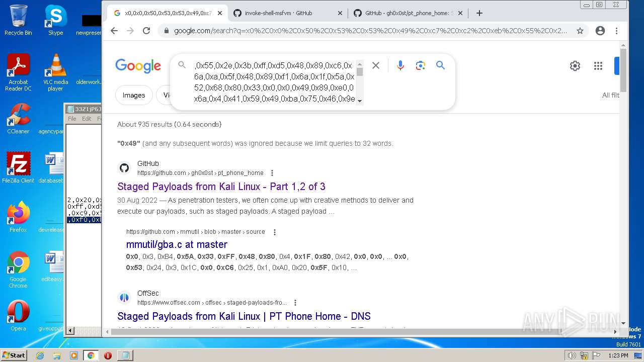644x362 pixels.
Task: Open the Chrome profile avatar menu
Action: 600,31
